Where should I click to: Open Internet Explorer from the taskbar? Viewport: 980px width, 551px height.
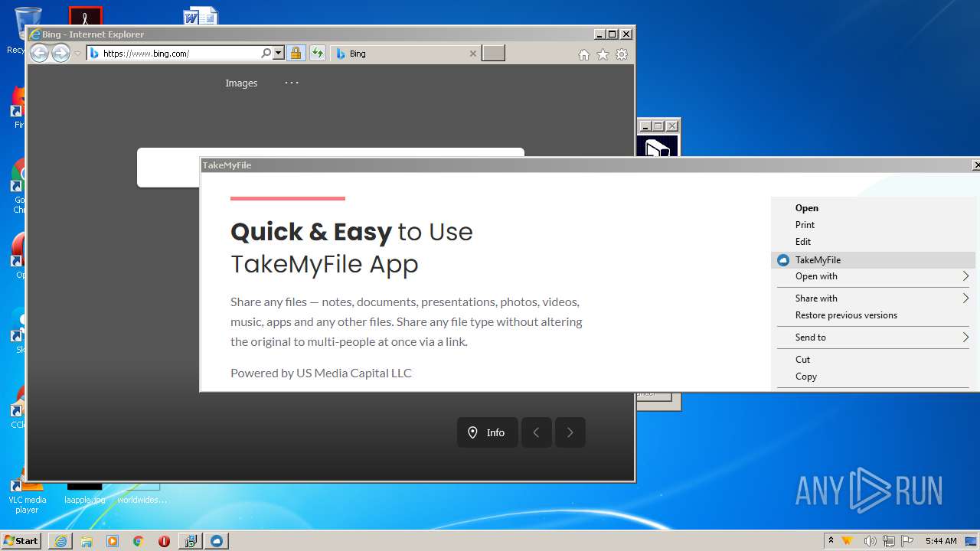point(60,541)
